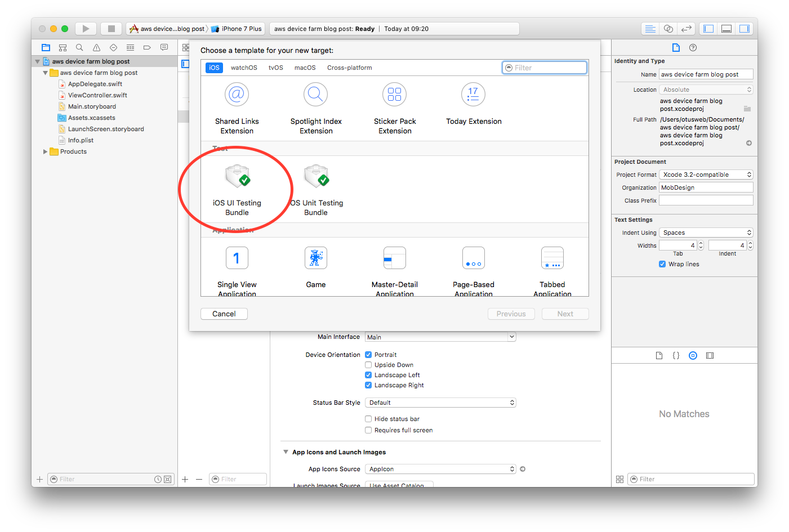Choose Page-Based Application template
Image resolution: width=789 pixels, height=532 pixels.
[x=474, y=271]
